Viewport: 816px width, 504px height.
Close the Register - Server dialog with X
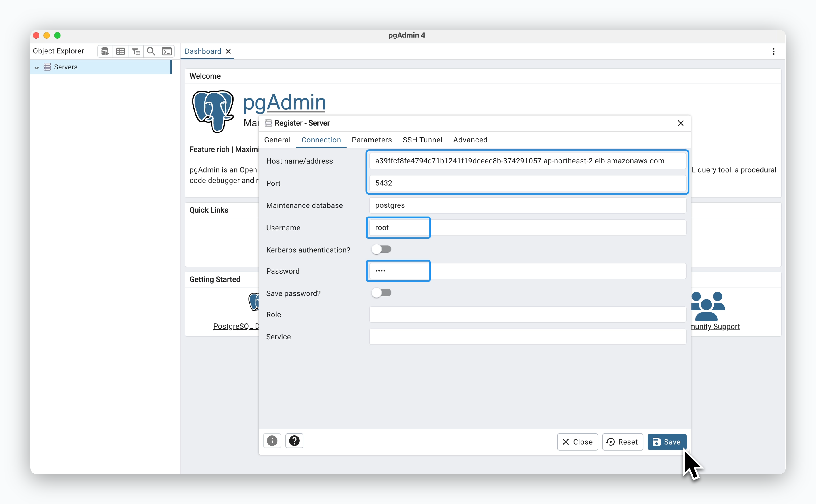(681, 123)
